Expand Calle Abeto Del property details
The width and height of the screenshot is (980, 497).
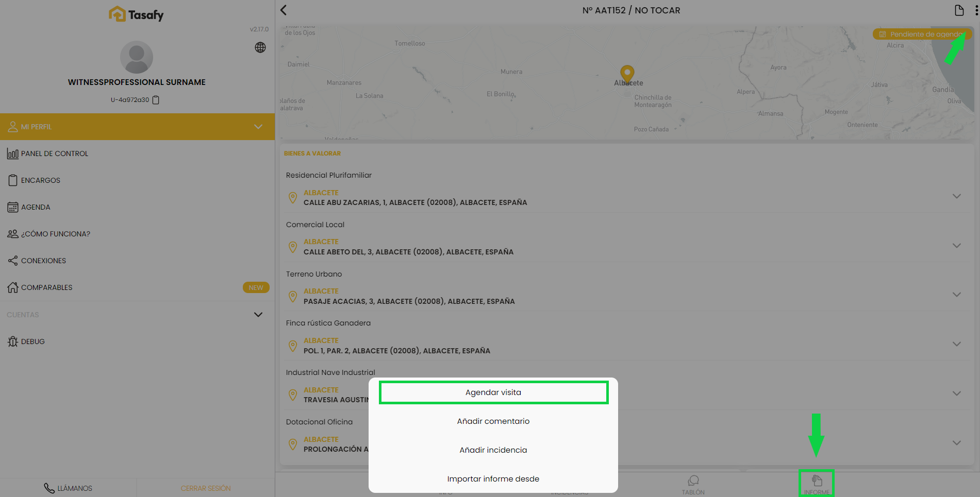pyautogui.click(x=956, y=246)
